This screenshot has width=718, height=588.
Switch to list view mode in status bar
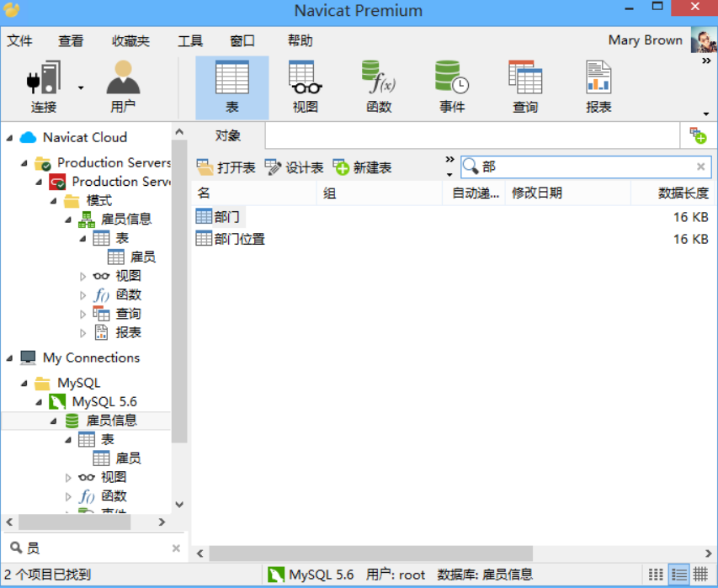tap(678, 574)
